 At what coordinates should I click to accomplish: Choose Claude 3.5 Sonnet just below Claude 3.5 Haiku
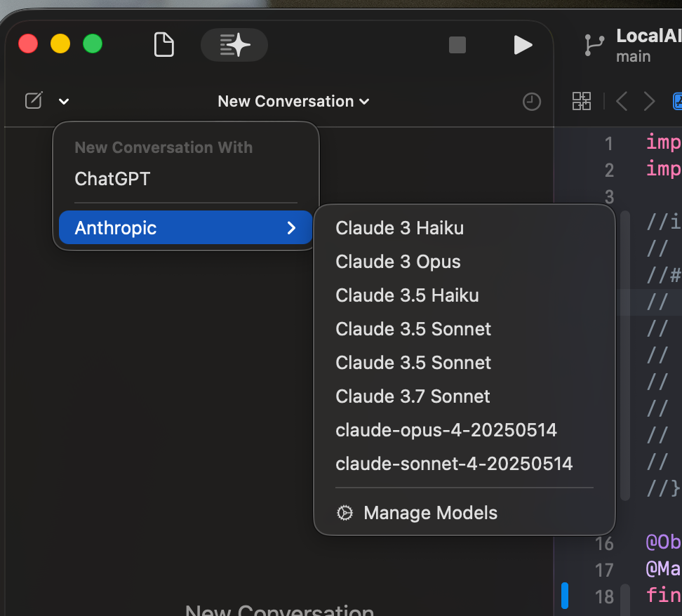pos(464,329)
